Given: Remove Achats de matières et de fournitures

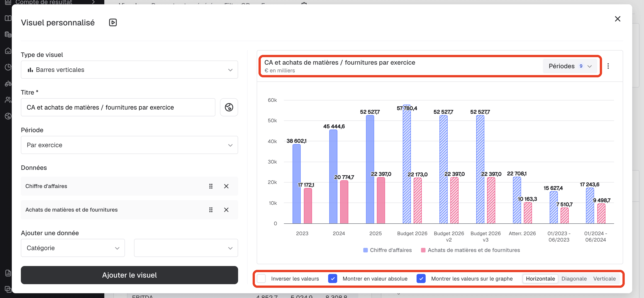Looking at the screenshot, I should 226,210.
